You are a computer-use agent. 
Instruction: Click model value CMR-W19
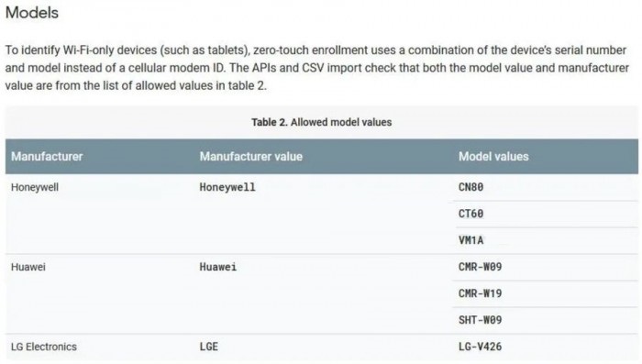pos(480,293)
